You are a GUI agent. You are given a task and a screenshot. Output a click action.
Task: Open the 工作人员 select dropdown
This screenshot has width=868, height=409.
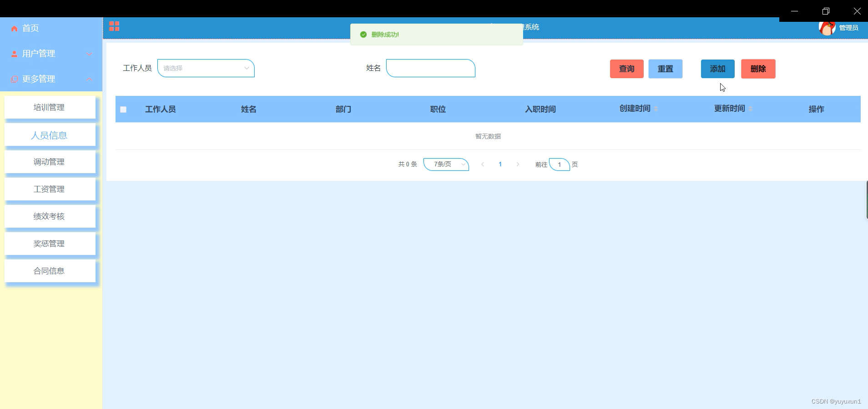point(206,68)
